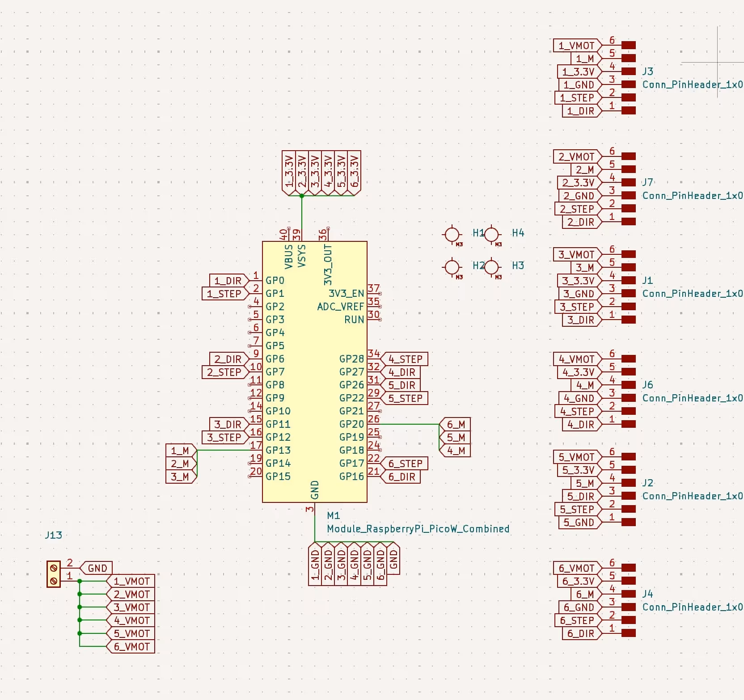Click the J13 screw terminal symbol
Viewport: 744px width, 700px height.
pos(54,574)
